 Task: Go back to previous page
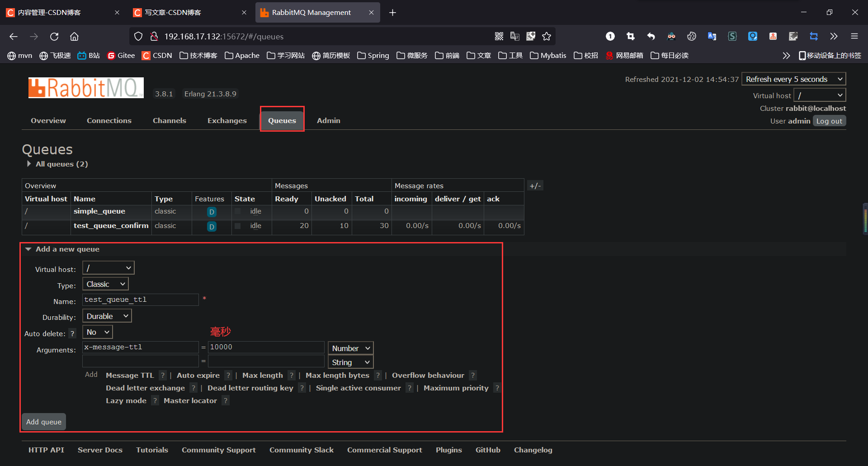coord(14,37)
